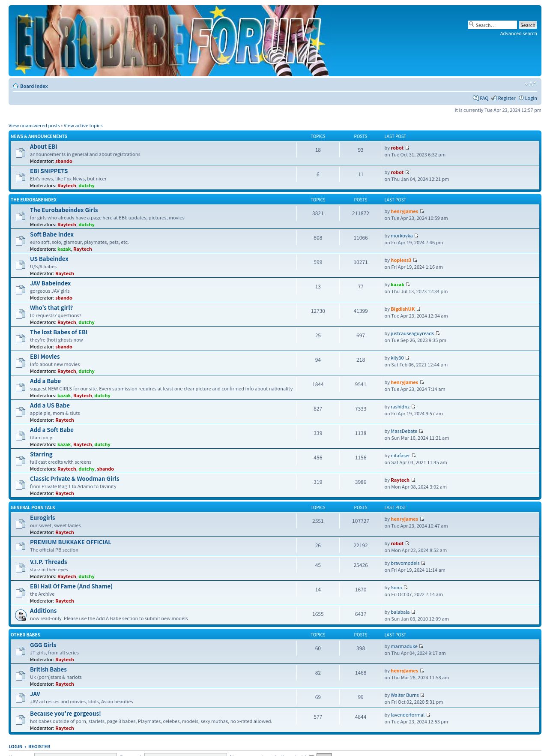Open latest post icon beside balabala
This screenshot has height=756, width=550.
tap(413, 612)
